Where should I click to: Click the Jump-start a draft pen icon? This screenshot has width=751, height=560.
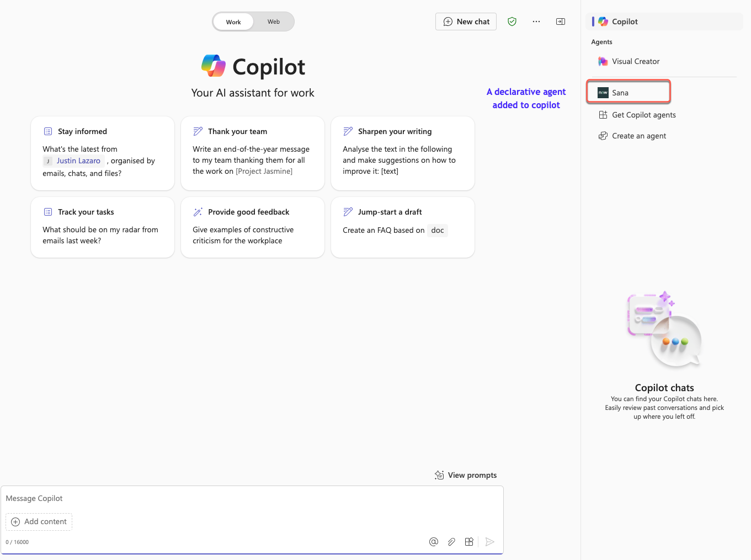348,212
